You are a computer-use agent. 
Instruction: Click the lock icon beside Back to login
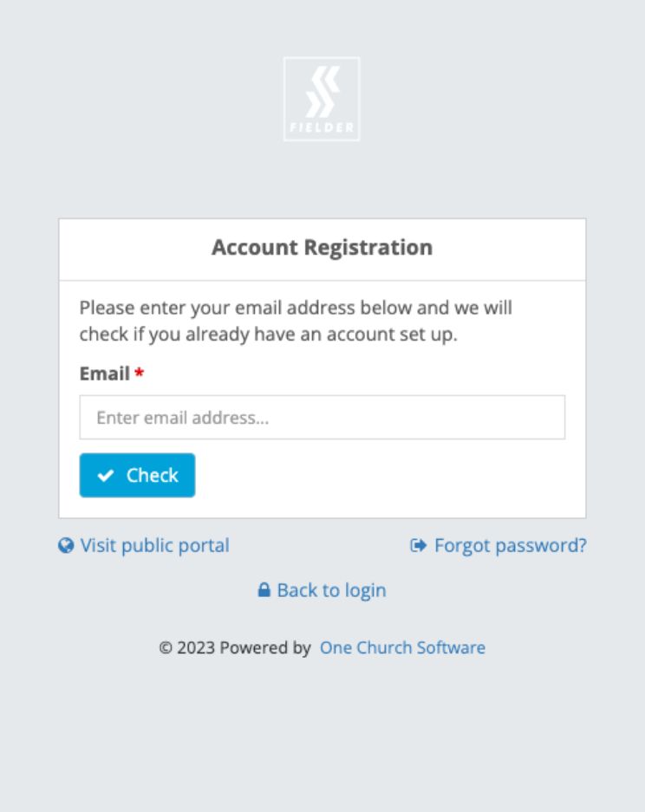[x=265, y=590]
